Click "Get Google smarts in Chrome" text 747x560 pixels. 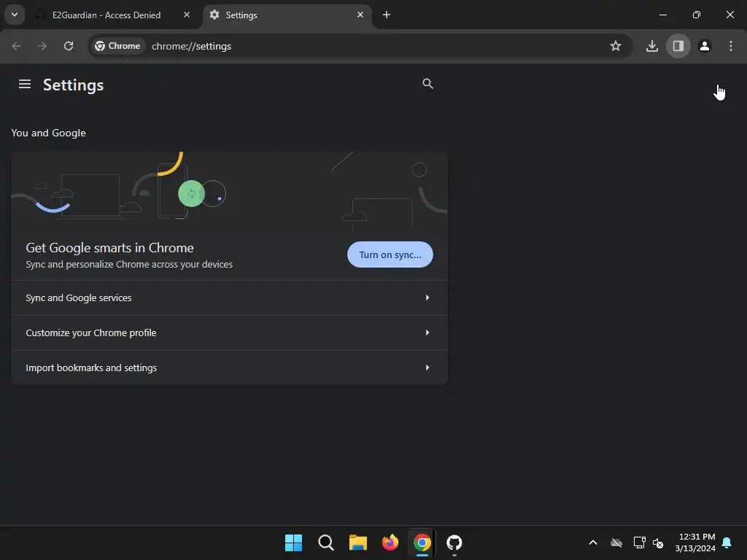point(109,248)
